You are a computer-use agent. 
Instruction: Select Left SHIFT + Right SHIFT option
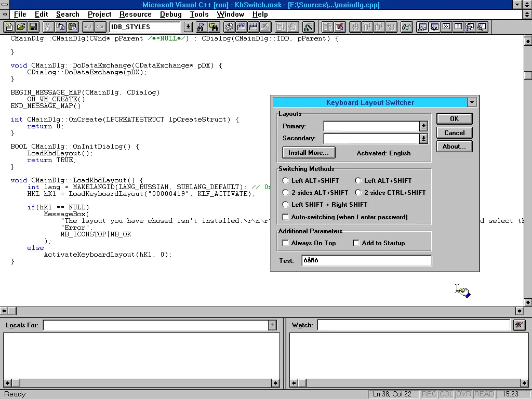pyautogui.click(x=285, y=204)
